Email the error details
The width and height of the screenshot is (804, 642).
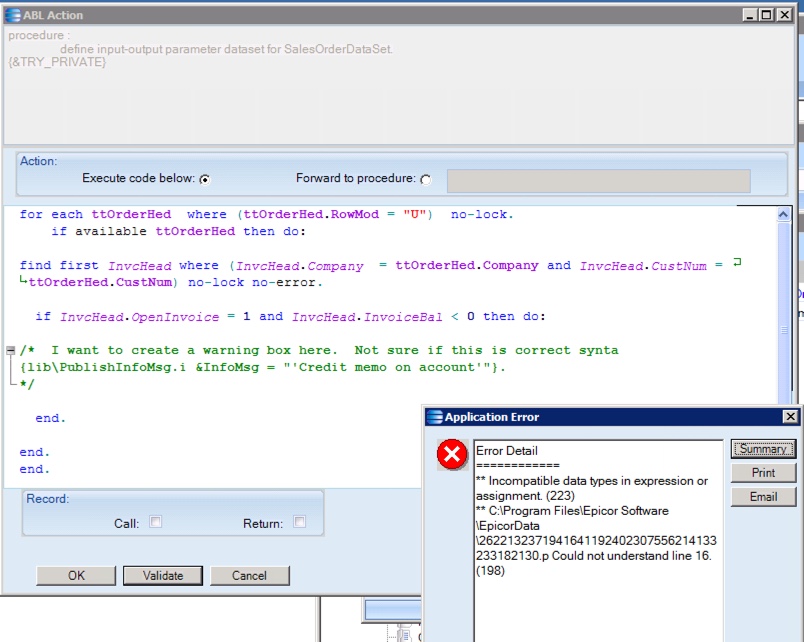point(763,497)
